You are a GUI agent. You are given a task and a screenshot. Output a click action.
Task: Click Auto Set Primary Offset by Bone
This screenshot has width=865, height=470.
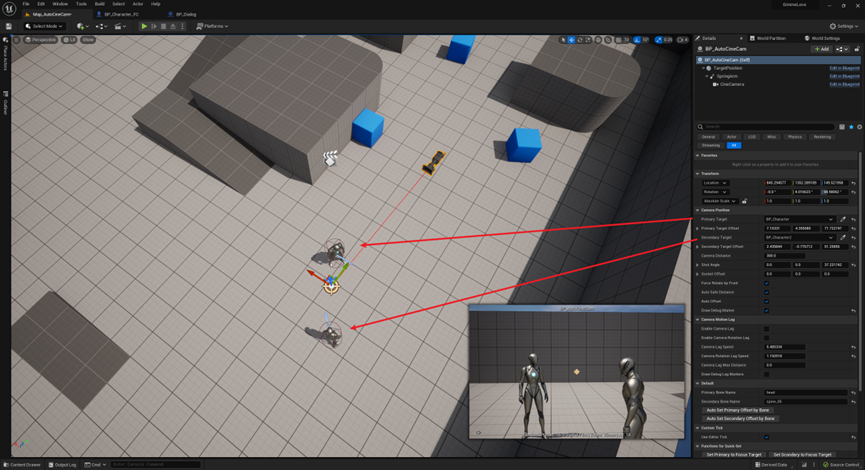pyautogui.click(x=738, y=410)
